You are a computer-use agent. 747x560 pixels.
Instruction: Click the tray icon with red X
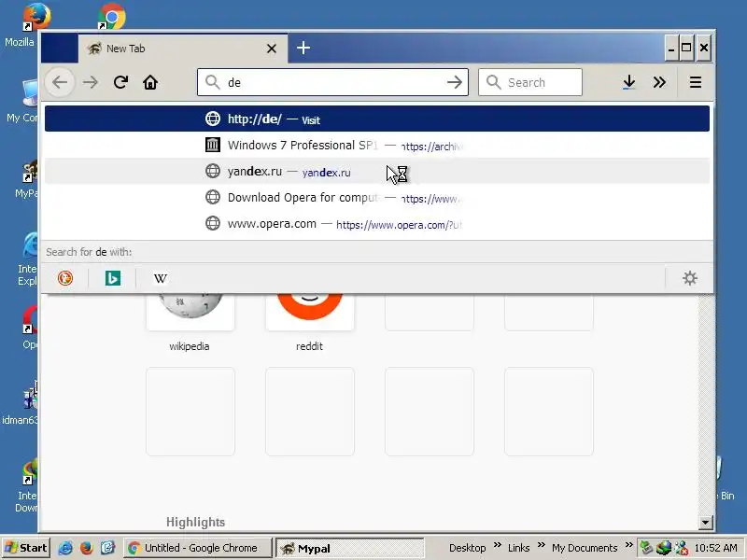[x=682, y=548]
